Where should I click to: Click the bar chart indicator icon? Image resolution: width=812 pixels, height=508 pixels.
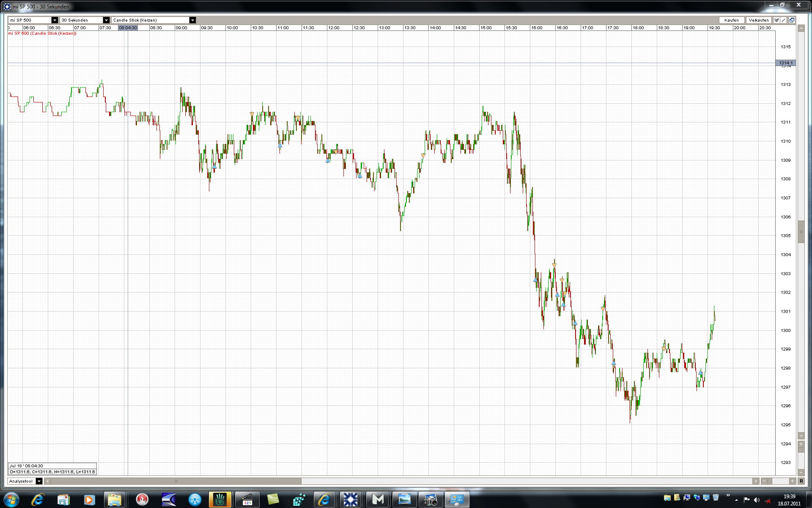click(x=777, y=20)
